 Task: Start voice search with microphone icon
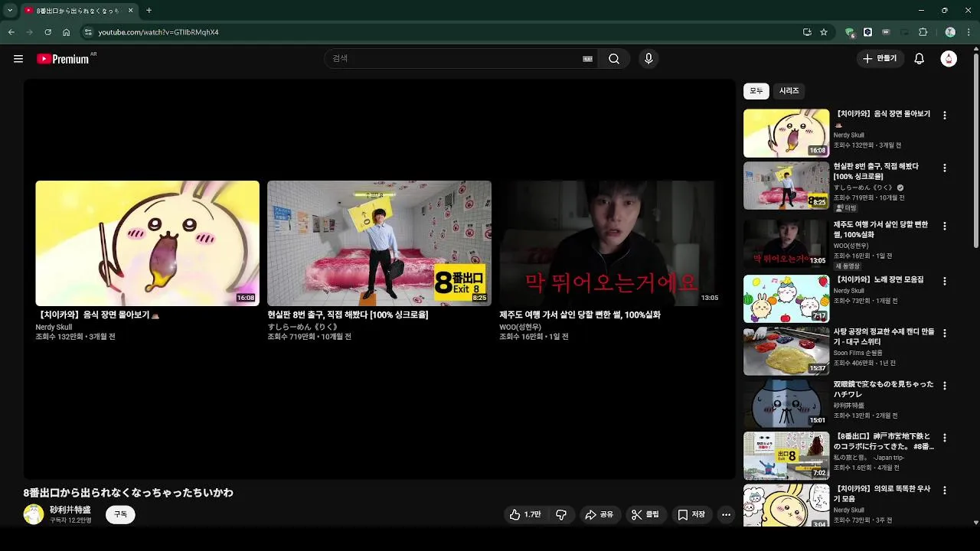(x=648, y=59)
